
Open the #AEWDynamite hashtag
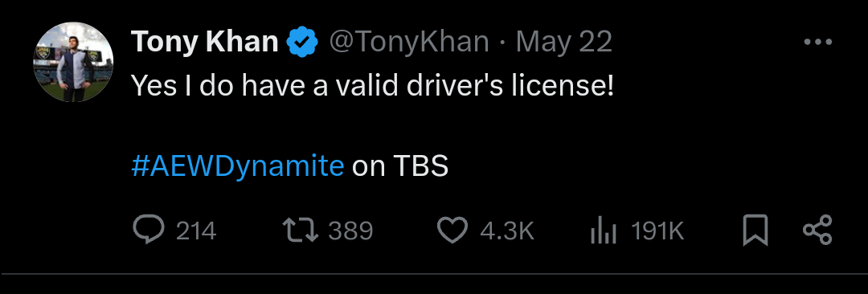click(x=238, y=165)
